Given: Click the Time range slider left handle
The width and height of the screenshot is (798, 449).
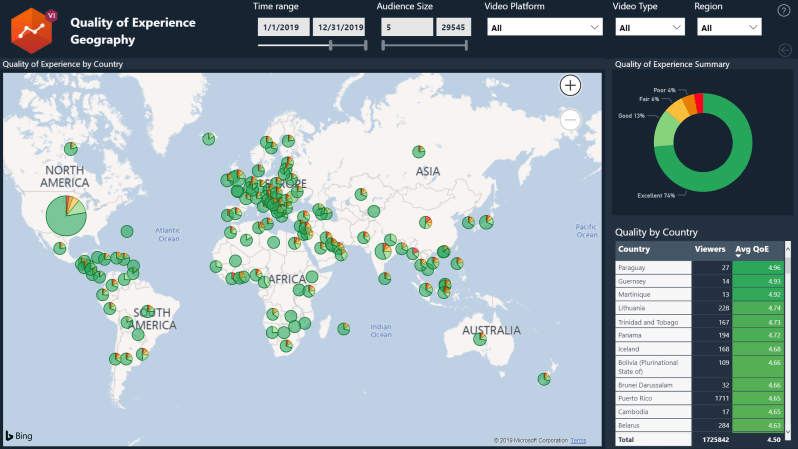Looking at the screenshot, I should (x=330, y=45).
